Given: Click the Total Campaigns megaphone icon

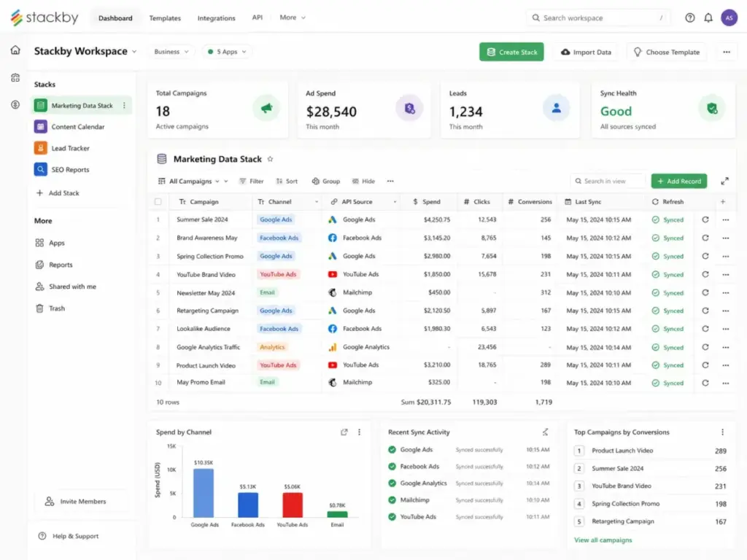Looking at the screenshot, I should (x=266, y=108).
